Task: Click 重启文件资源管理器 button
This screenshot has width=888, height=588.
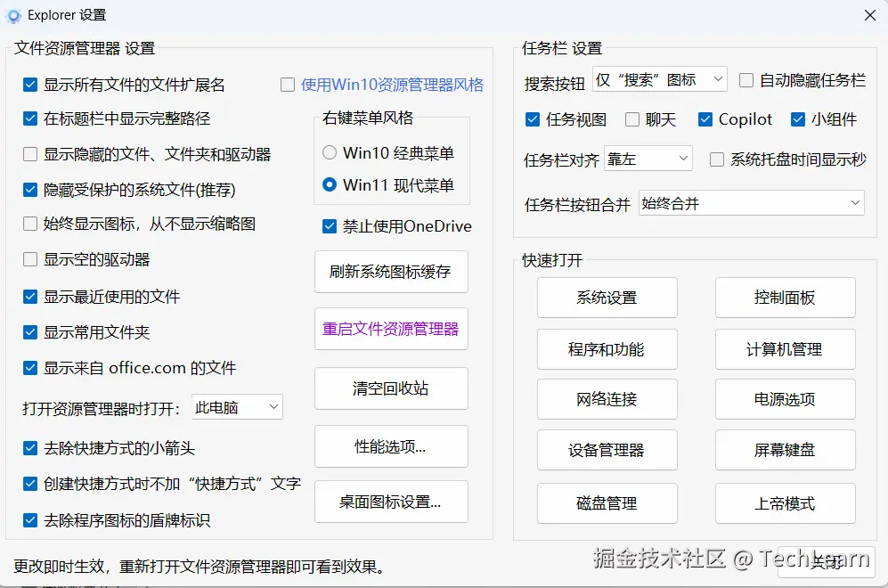Action: click(x=391, y=329)
